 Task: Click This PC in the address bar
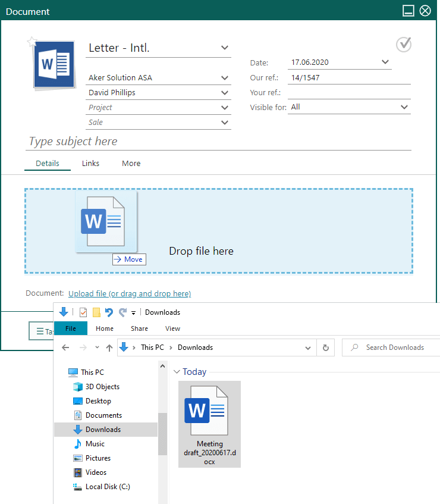click(153, 348)
